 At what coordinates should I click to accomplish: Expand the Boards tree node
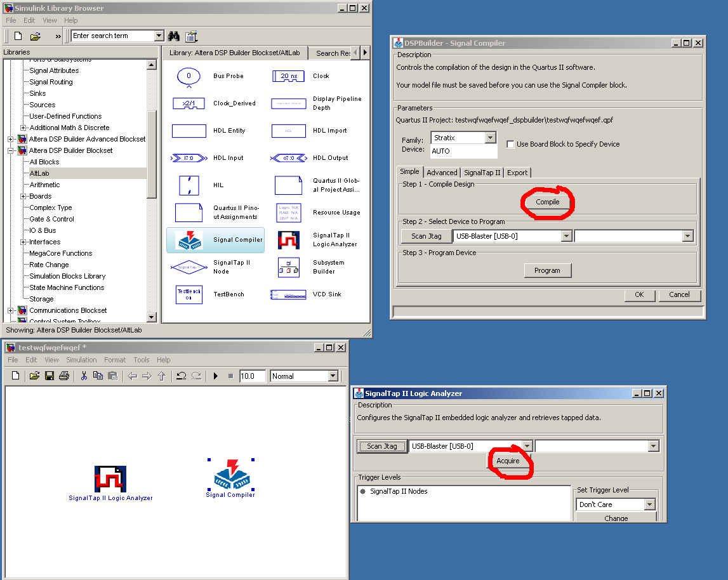[x=23, y=196]
